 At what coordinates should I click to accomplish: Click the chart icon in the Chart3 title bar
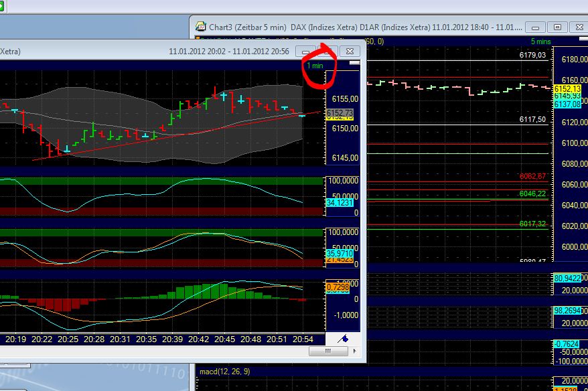(x=200, y=27)
